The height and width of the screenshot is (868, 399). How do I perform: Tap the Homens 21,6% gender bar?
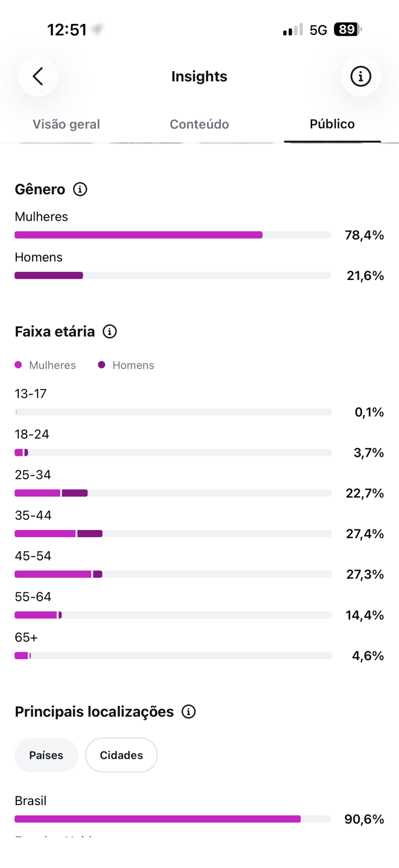point(172,276)
